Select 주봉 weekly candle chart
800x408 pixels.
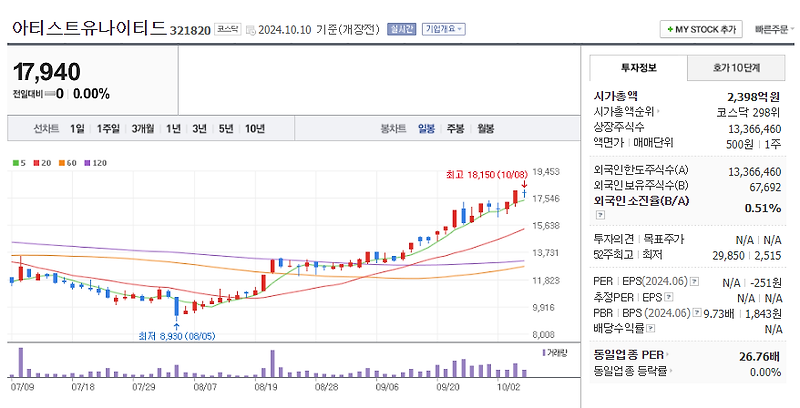pyautogui.click(x=456, y=129)
